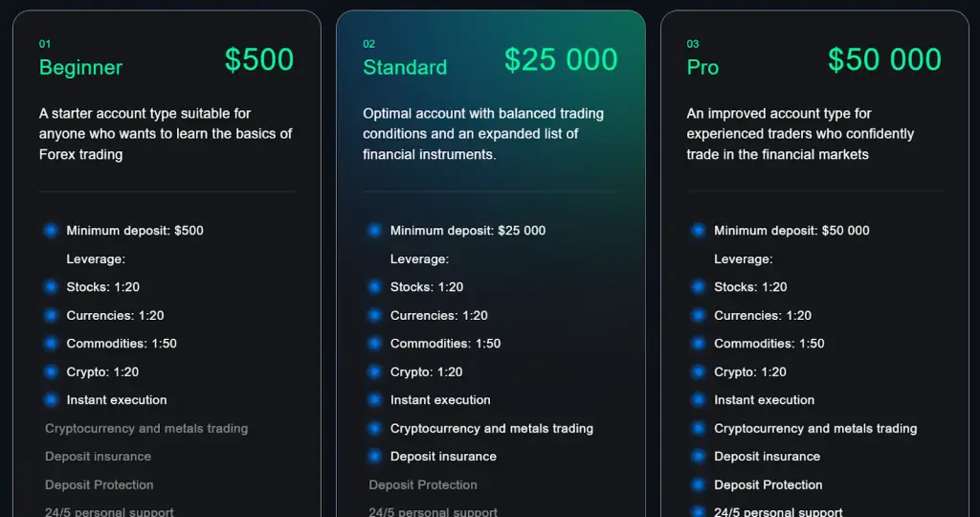Click the bullet icon next to Standard Stocks 1:20
This screenshot has height=517, width=980.
pyautogui.click(x=374, y=287)
